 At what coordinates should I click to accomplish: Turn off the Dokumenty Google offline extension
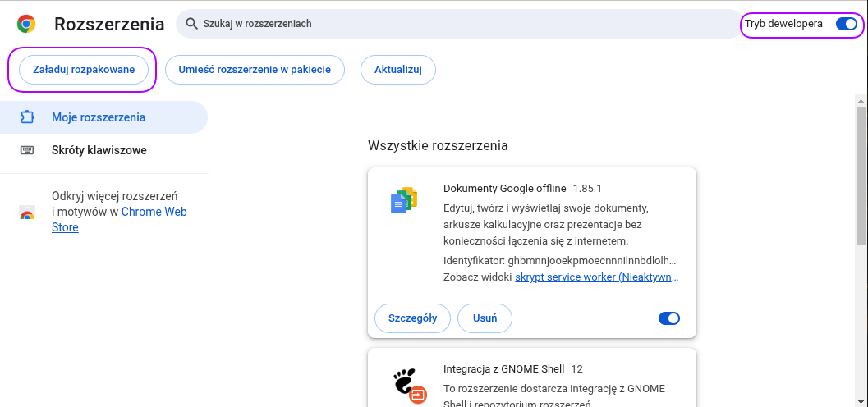point(669,318)
